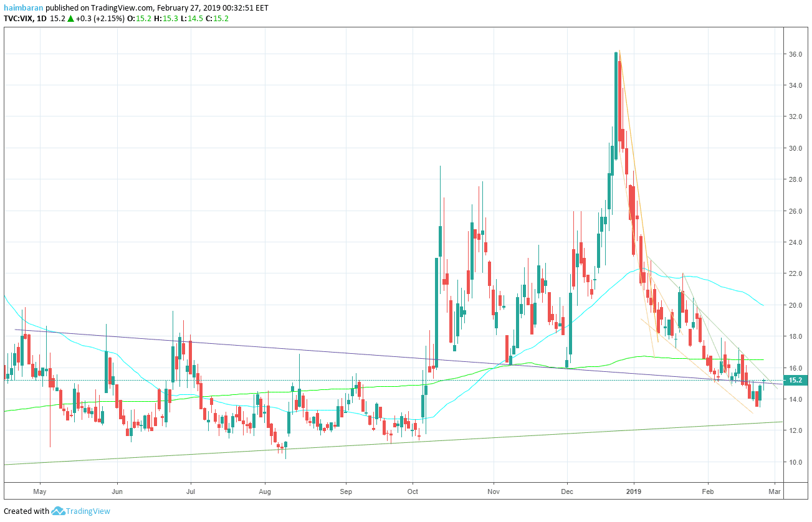Click the 34.0 price axis label
This screenshot has height=522, width=812.
click(x=795, y=85)
